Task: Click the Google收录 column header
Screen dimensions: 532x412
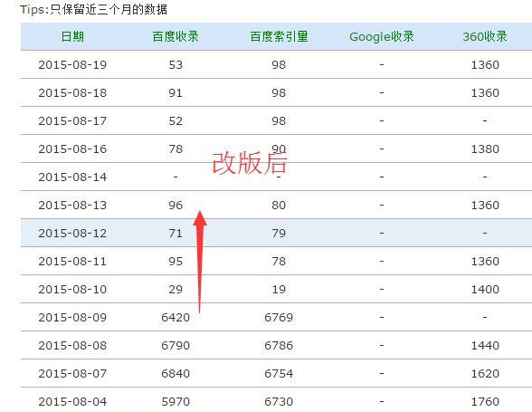Action: click(x=382, y=37)
